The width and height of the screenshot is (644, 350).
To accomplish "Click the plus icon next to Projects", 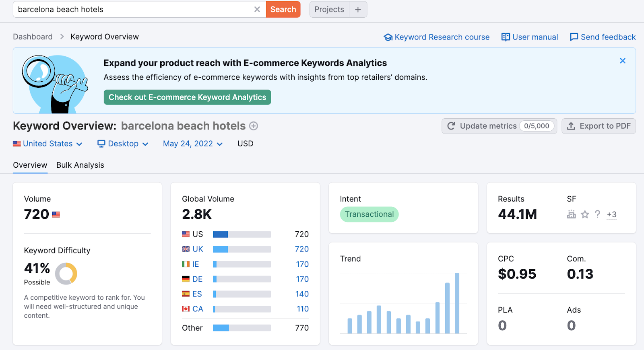I will click(x=358, y=10).
